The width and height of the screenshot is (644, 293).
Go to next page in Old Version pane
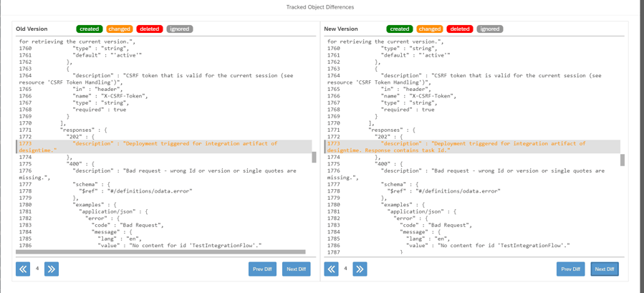(52, 269)
